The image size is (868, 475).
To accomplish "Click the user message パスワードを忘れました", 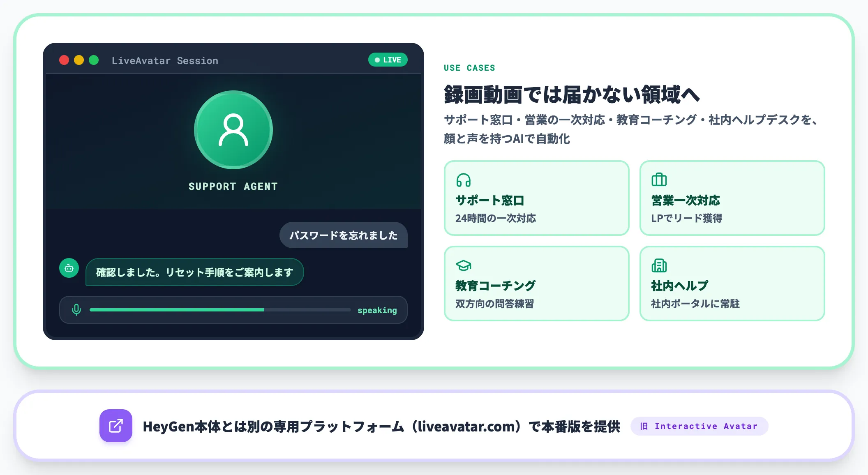I will [344, 235].
